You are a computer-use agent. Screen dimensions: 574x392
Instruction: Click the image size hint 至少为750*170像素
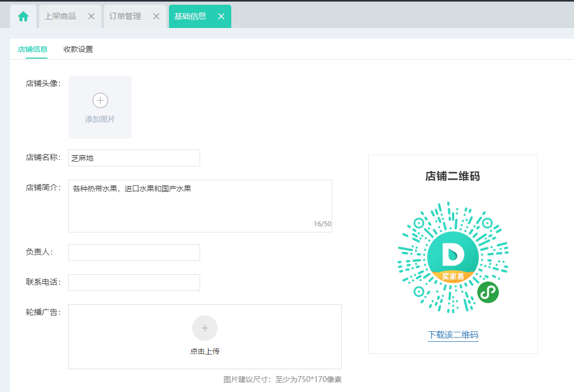tap(308, 379)
